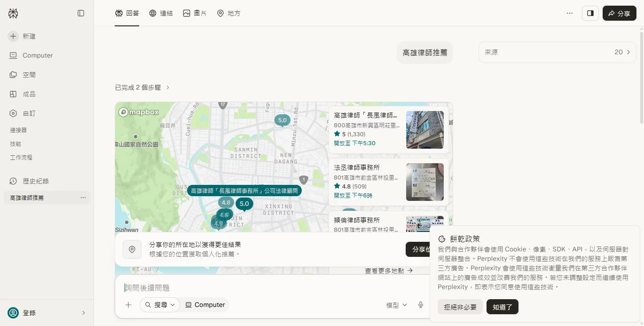Open the Computer sidebar item
Viewport: 644px width, 326px height.
(31, 56)
